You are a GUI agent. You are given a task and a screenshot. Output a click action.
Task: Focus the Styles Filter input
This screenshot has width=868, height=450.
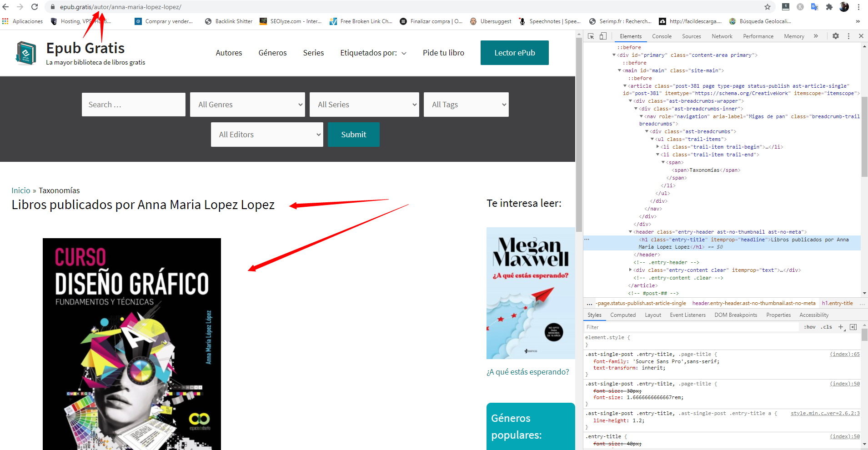point(691,327)
